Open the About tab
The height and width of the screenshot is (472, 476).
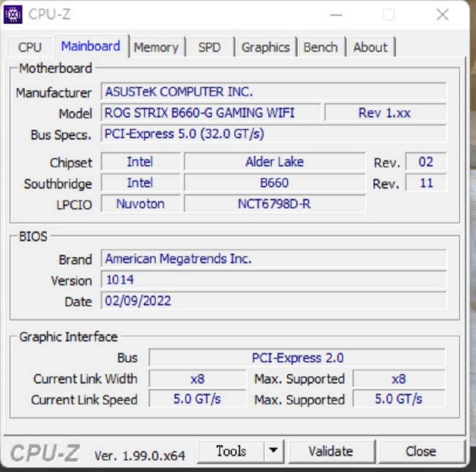point(370,47)
